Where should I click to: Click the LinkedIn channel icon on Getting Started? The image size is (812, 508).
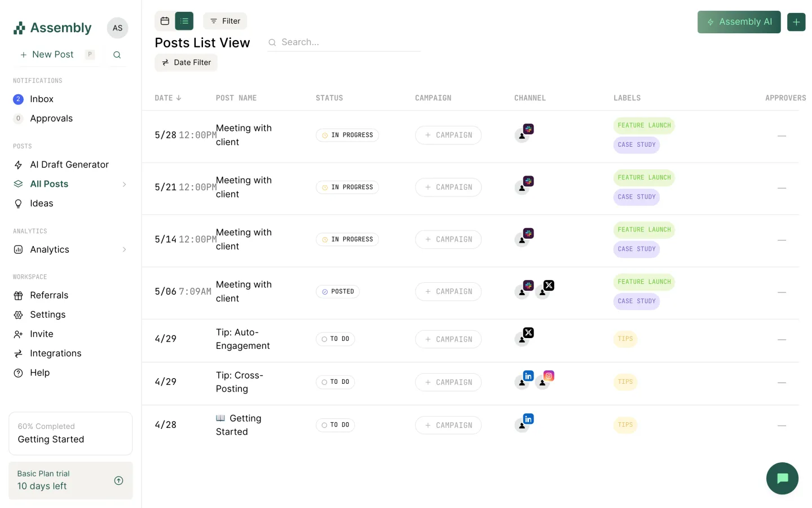point(528,419)
